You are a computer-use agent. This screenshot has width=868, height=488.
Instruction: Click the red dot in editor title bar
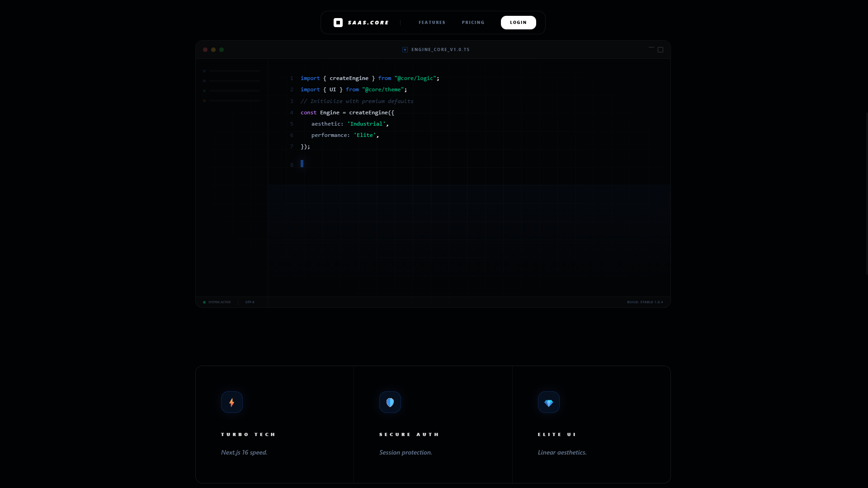(205, 50)
